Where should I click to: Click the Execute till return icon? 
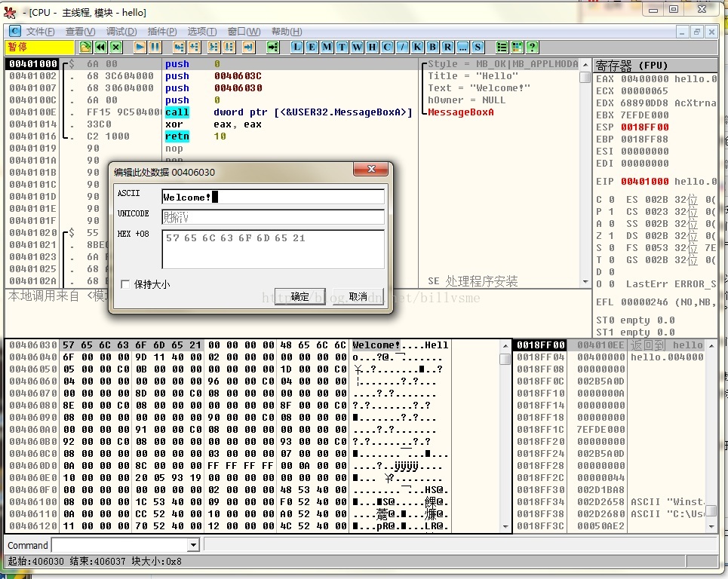(249, 47)
